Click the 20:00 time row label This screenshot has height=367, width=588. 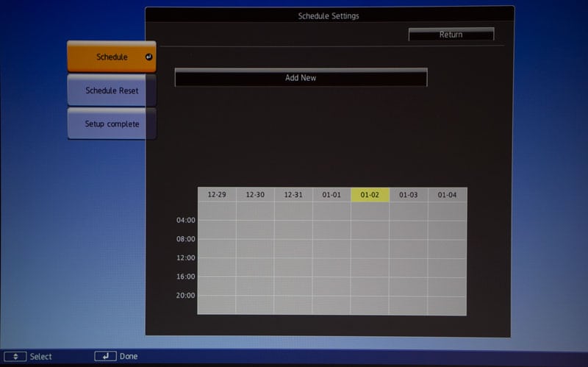pos(186,296)
